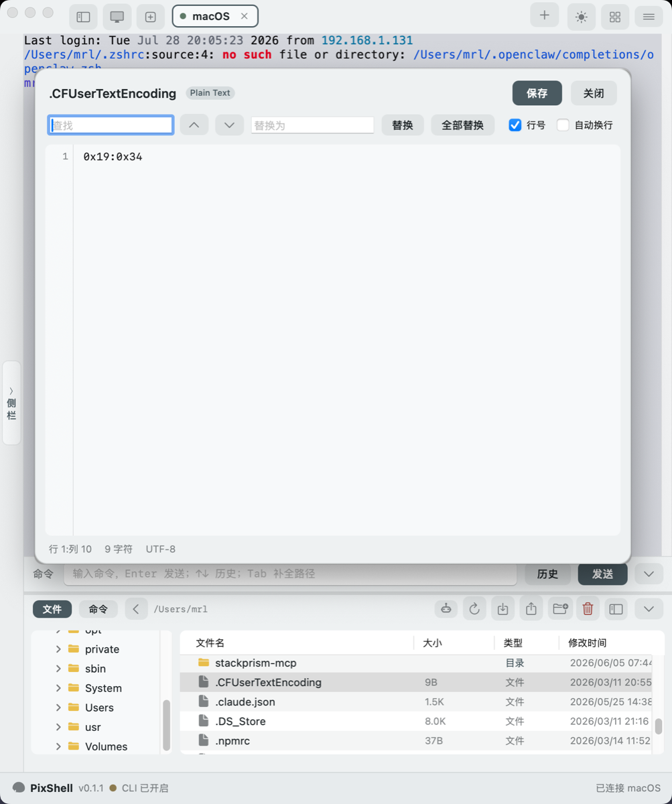Open a new tab with the plus button
Viewport: 672px width, 804px height.
pyautogui.click(x=544, y=15)
